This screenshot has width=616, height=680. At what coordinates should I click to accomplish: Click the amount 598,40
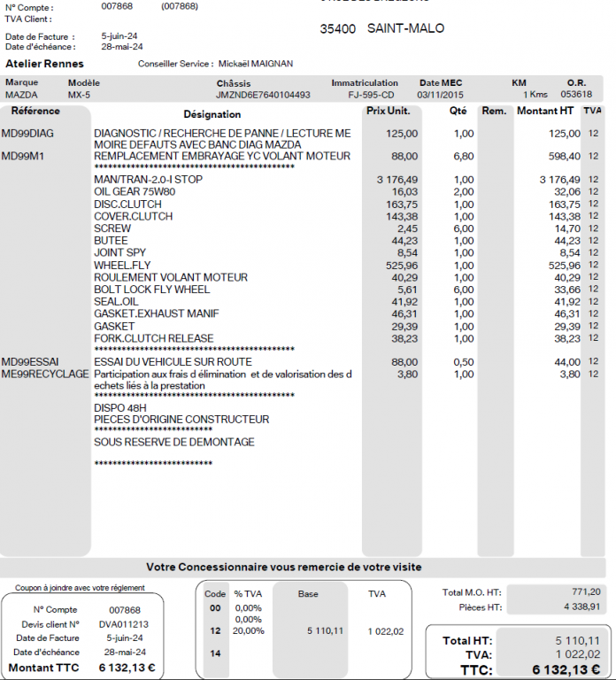[x=565, y=156]
